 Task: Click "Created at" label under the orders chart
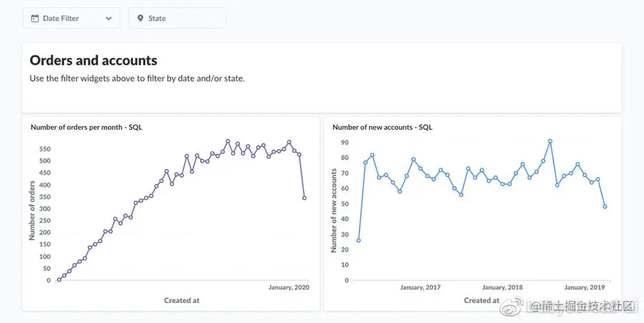coord(182,300)
